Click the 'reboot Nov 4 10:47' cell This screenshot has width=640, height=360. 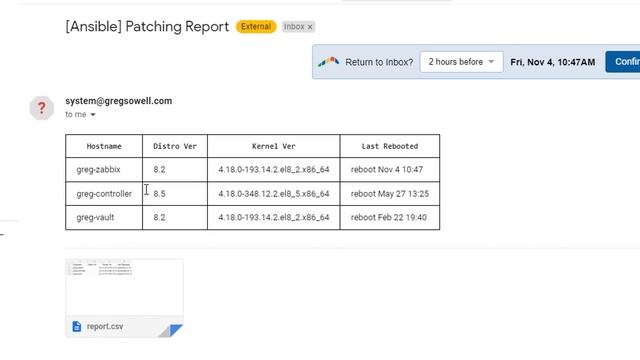[x=390, y=169]
